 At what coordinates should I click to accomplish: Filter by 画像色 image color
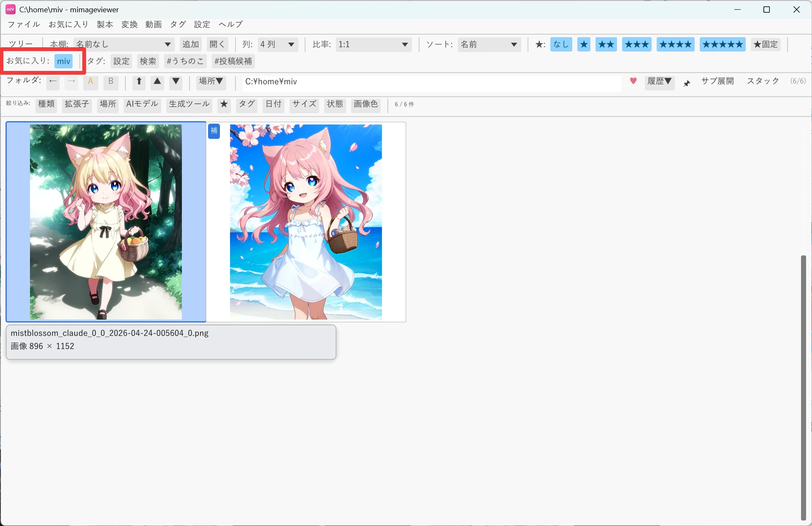tap(366, 105)
